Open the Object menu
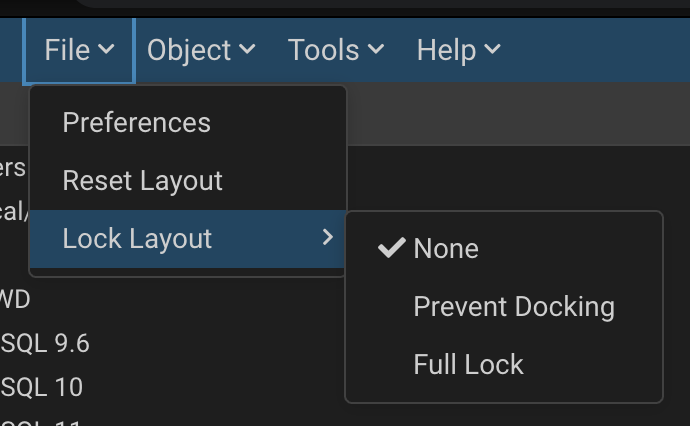Viewport: 690px width, 426px height. tap(190, 50)
